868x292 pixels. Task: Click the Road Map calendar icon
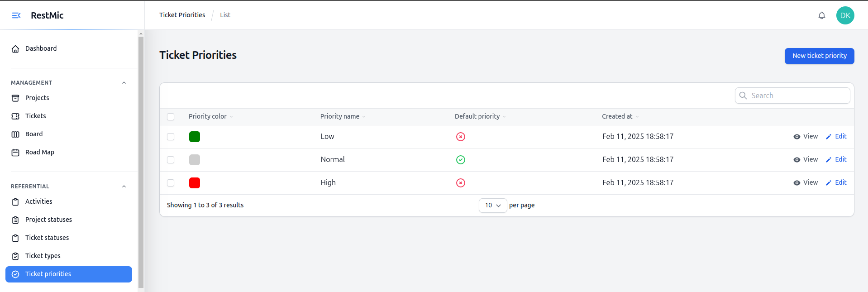tap(15, 153)
